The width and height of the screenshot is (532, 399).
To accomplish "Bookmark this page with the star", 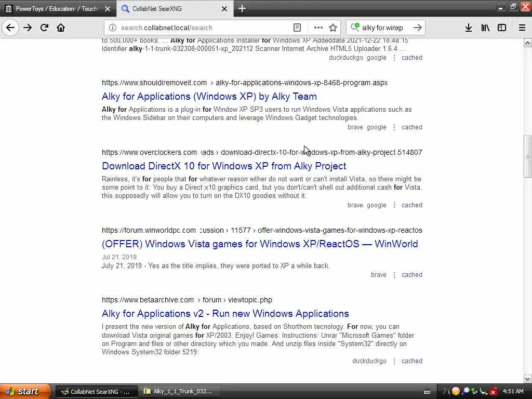I will 333,28.
